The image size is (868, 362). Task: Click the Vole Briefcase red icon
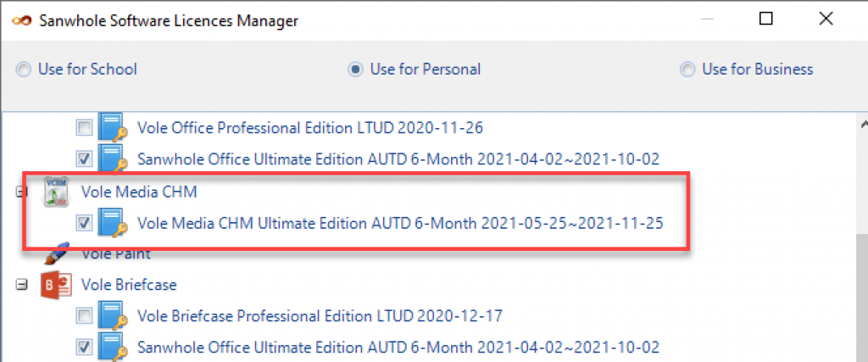click(x=57, y=285)
